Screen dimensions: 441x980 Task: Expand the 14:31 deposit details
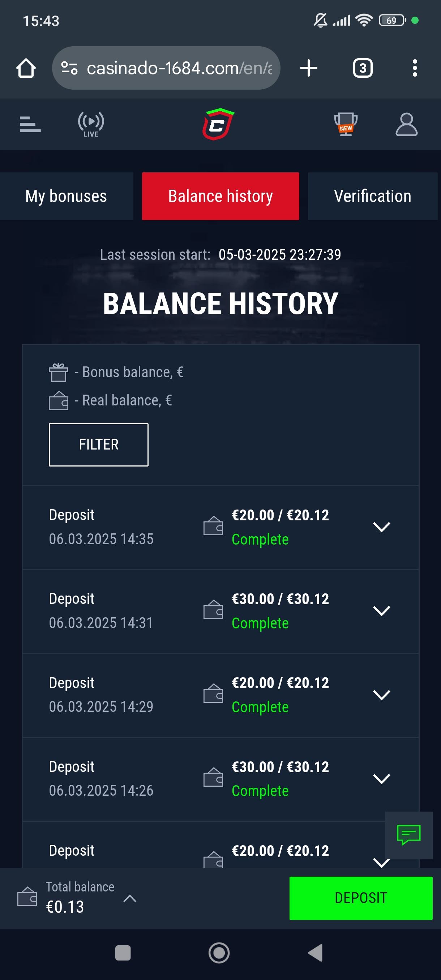pos(382,611)
